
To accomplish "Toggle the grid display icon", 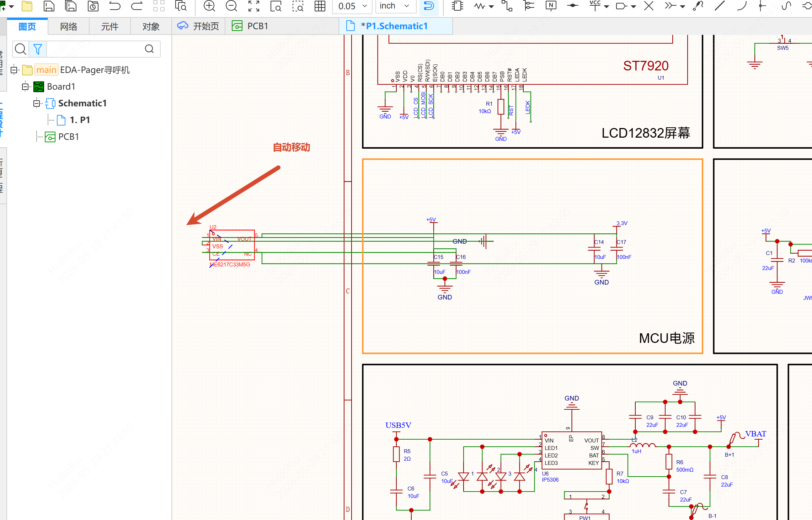I will pyautogui.click(x=320, y=6).
